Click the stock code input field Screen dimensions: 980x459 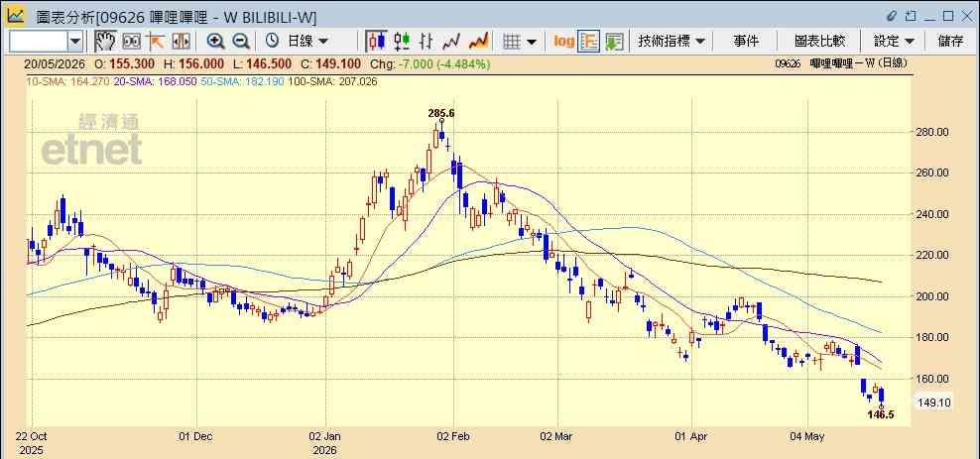38,42
